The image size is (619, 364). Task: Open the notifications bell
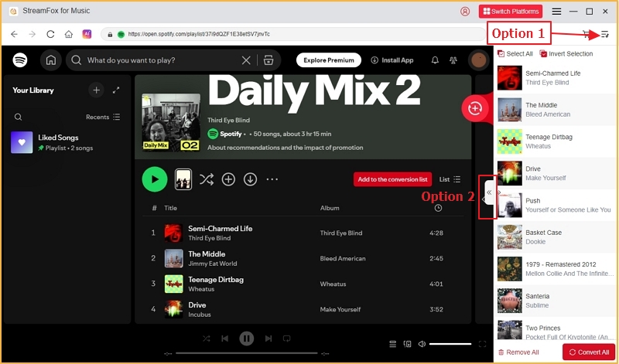tap(435, 60)
